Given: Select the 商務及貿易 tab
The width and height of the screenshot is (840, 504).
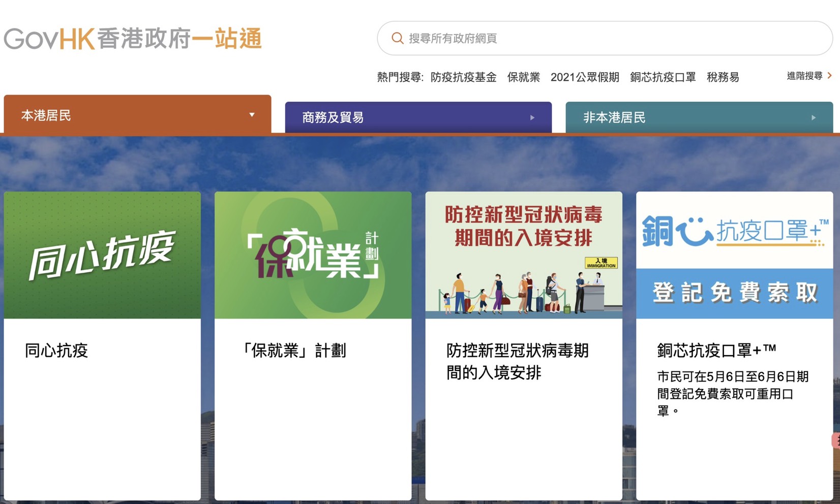Looking at the screenshot, I should point(418,117).
